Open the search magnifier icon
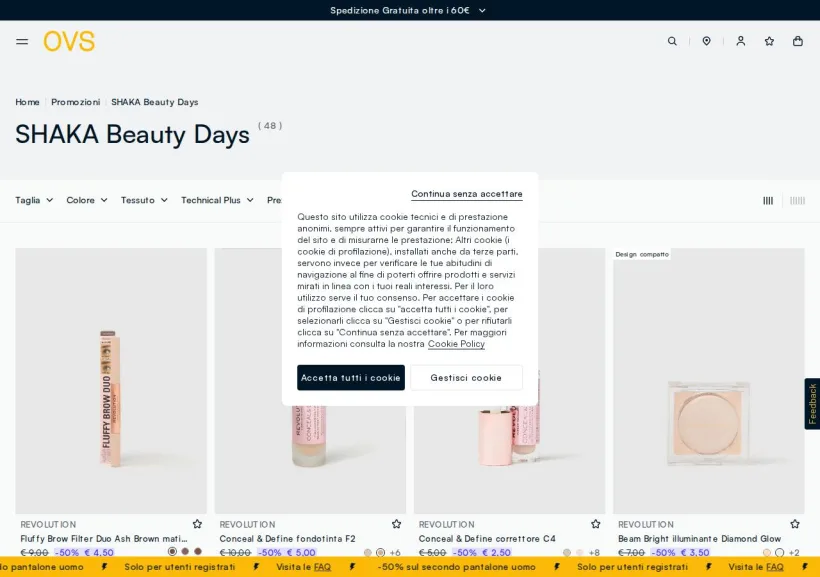 pos(672,41)
